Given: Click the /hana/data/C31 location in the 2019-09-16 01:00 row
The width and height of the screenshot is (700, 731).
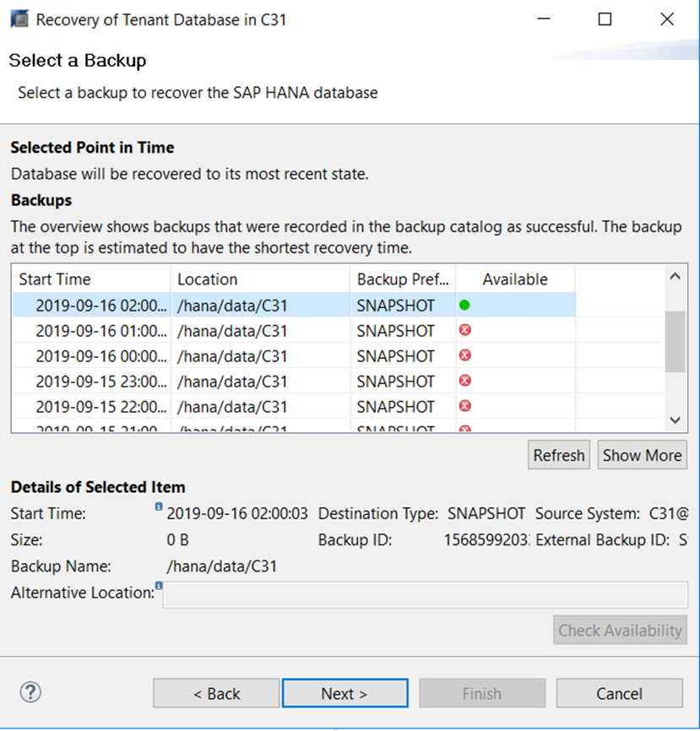Looking at the screenshot, I should tap(232, 331).
